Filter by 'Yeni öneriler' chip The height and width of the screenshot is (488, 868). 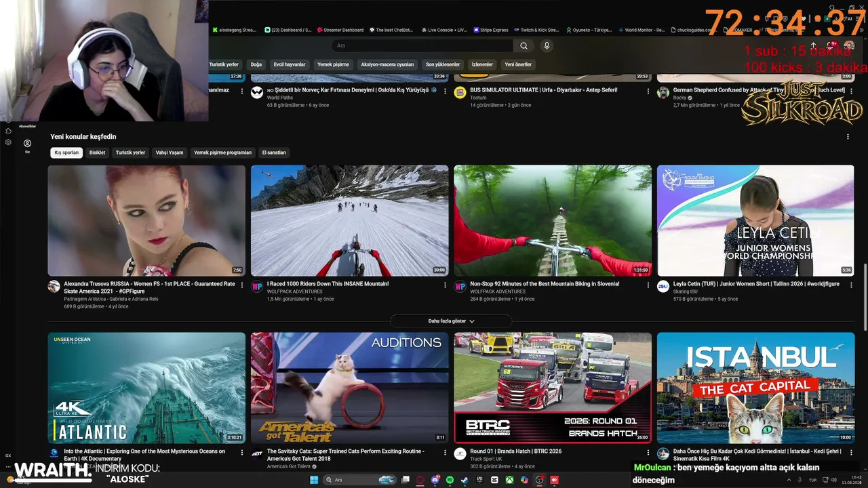pos(518,64)
